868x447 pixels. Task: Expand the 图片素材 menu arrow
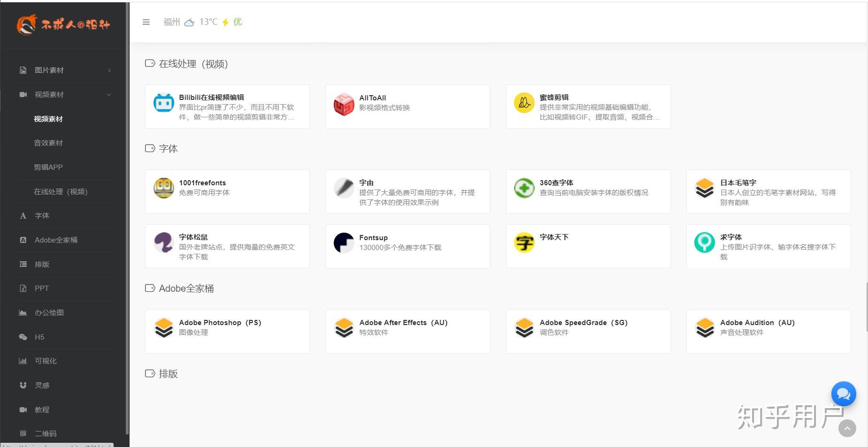tap(109, 70)
